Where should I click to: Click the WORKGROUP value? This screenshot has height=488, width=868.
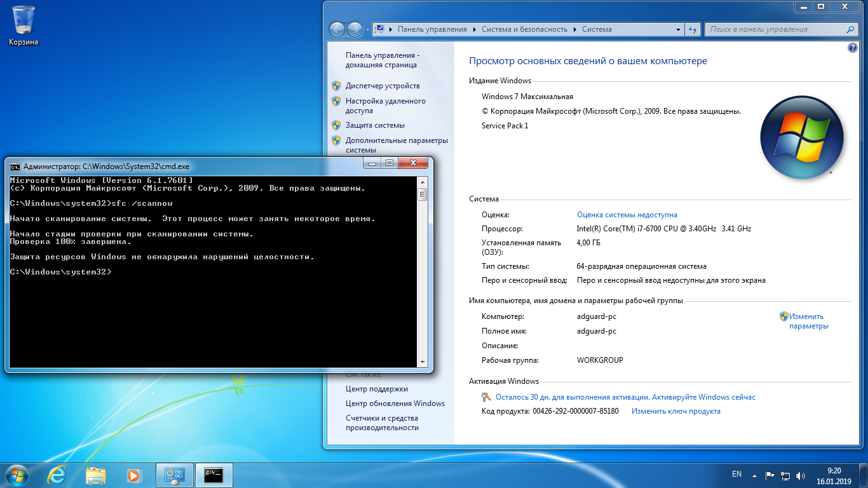[x=600, y=360]
